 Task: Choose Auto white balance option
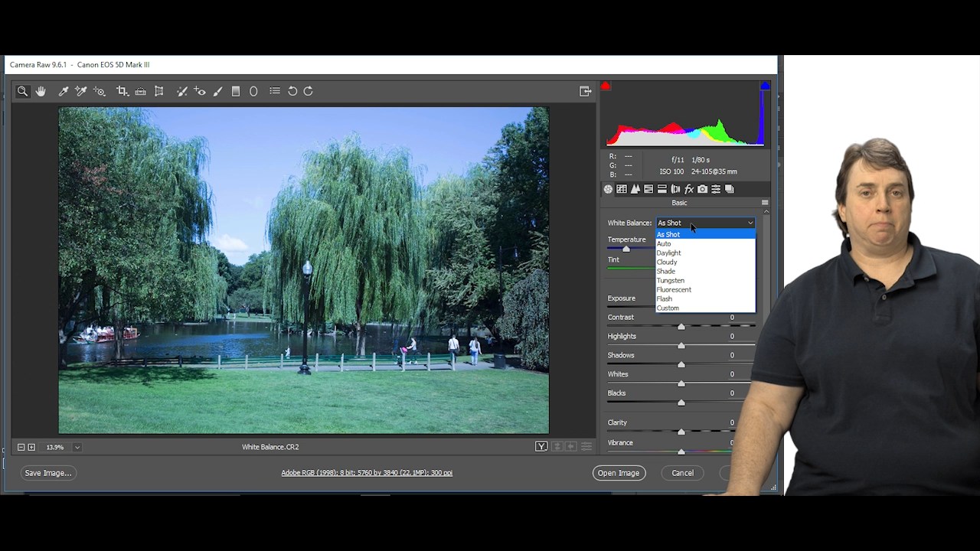pos(705,243)
